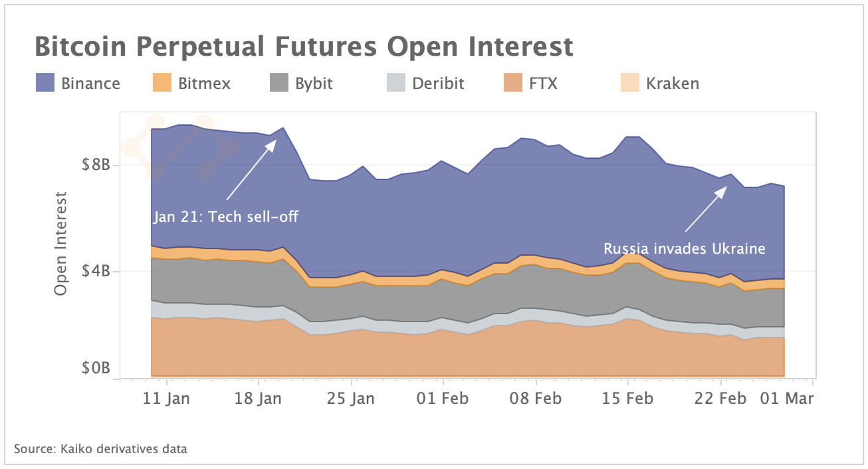
Task: Click the Bitmex legend color swatch
Action: 162,83
